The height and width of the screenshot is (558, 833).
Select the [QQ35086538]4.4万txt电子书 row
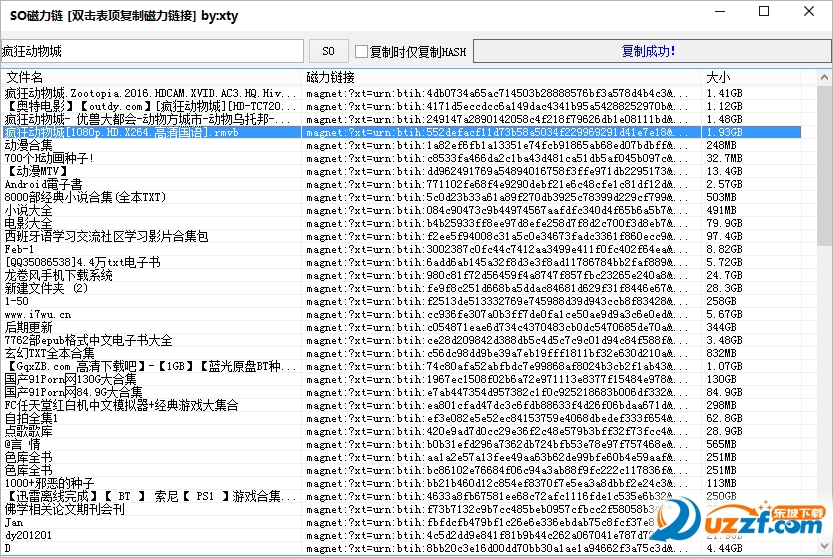(x=401, y=263)
